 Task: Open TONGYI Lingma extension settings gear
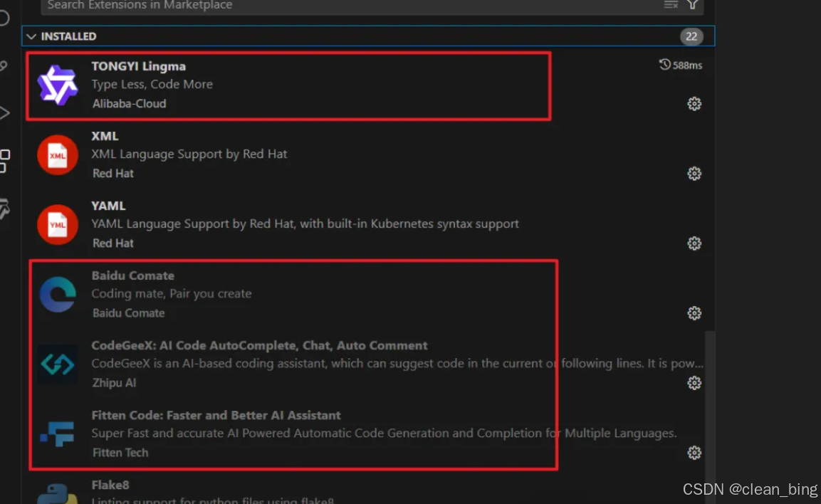coord(694,104)
